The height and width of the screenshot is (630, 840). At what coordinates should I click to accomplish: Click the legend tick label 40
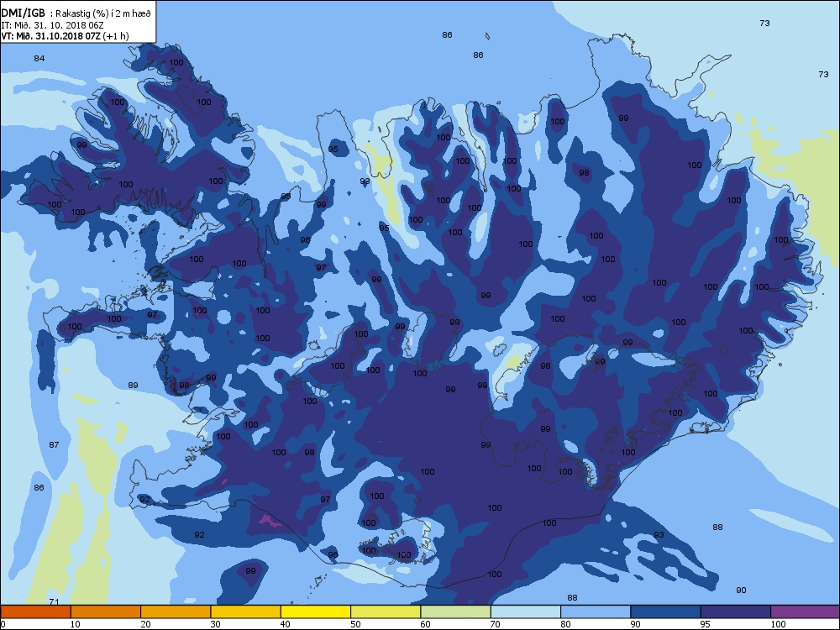click(285, 624)
